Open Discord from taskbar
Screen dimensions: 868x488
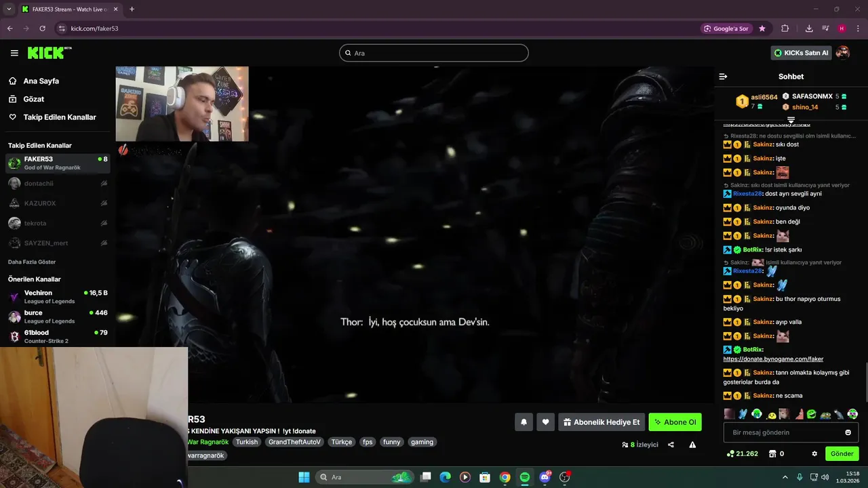coord(545,477)
